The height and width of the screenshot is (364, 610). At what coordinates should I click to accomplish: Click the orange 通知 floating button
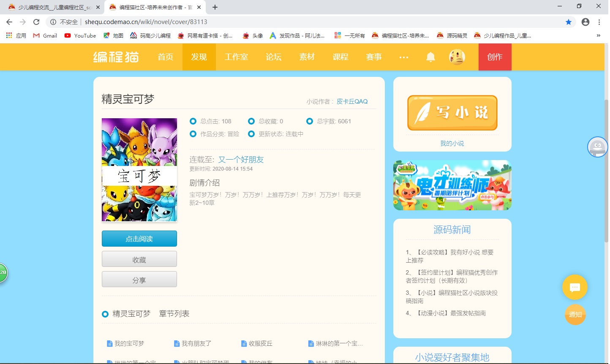click(575, 315)
